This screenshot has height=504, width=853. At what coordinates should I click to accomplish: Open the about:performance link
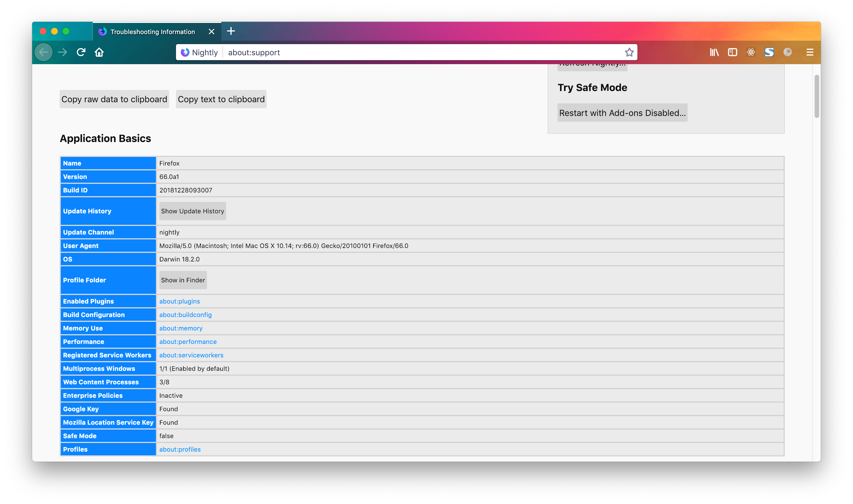click(188, 342)
